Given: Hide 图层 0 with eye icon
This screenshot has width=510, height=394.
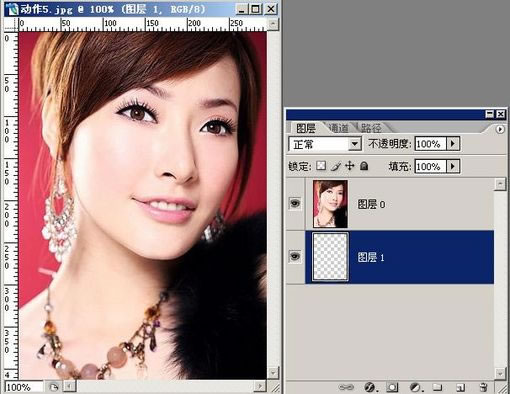Looking at the screenshot, I should coord(295,203).
